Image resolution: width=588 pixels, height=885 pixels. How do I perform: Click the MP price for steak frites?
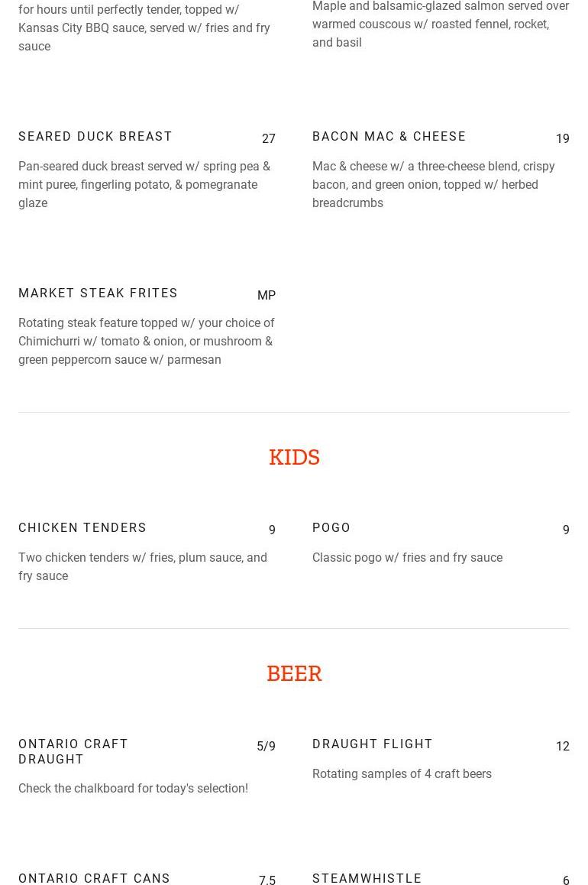click(x=266, y=295)
